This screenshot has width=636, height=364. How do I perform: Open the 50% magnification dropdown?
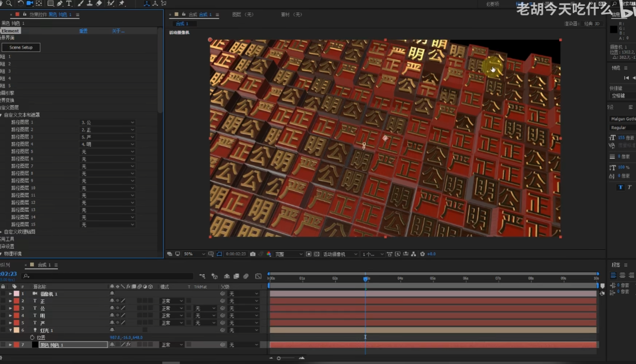(x=194, y=254)
